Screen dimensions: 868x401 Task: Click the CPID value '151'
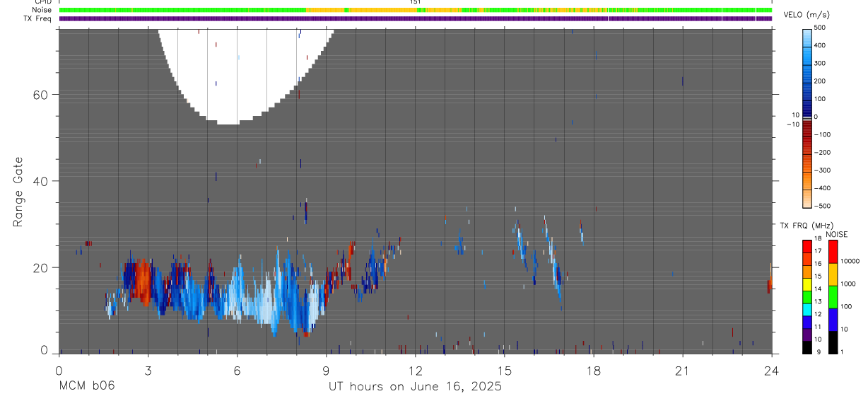(x=416, y=2)
